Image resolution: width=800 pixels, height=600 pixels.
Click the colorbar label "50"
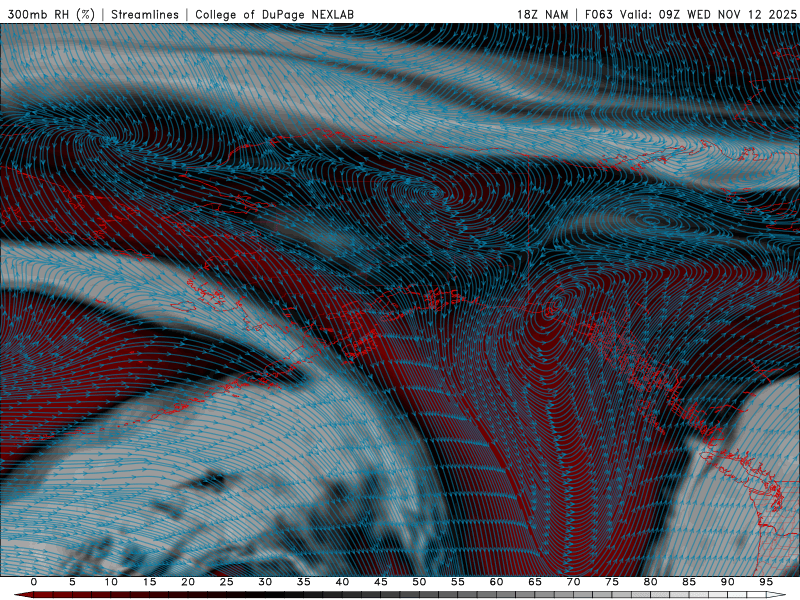tap(419, 582)
